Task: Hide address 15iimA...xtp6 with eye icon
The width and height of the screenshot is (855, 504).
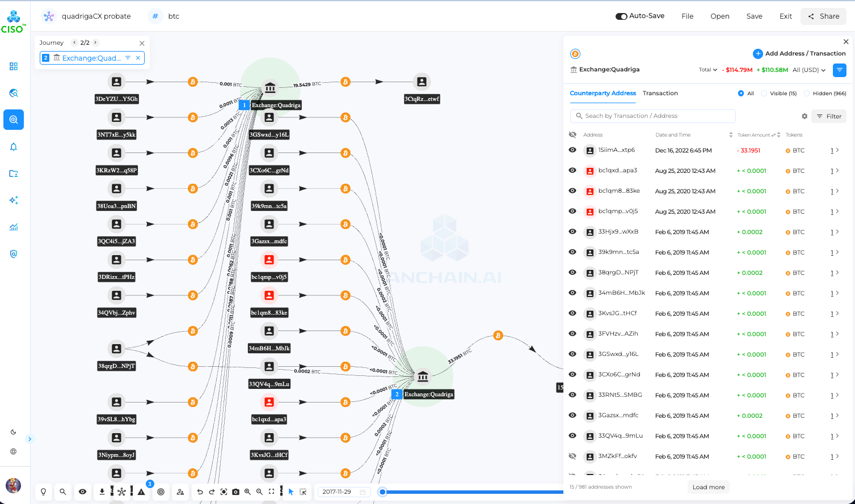Action: (572, 150)
